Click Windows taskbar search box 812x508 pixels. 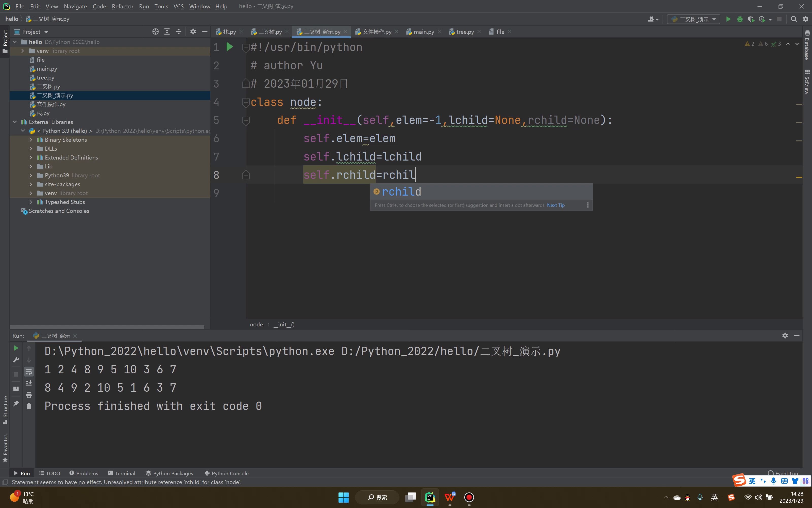click(377, 497)
